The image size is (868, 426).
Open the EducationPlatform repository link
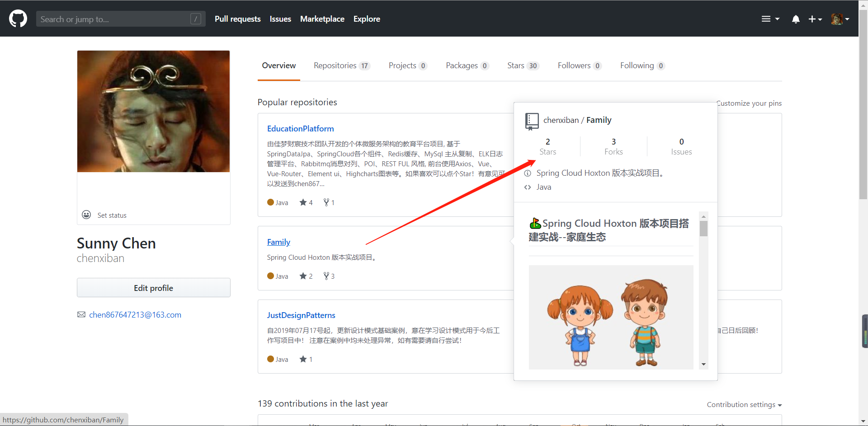301,129
